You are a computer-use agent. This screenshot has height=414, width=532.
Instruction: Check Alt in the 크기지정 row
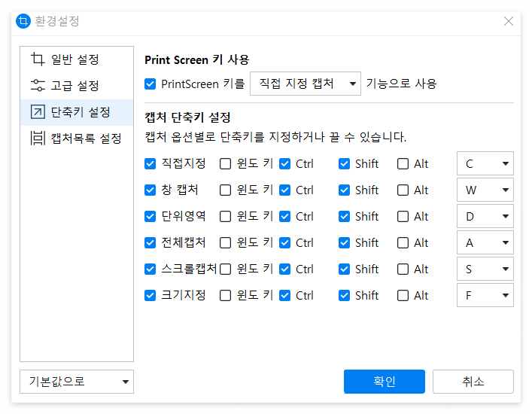point(403,296)
